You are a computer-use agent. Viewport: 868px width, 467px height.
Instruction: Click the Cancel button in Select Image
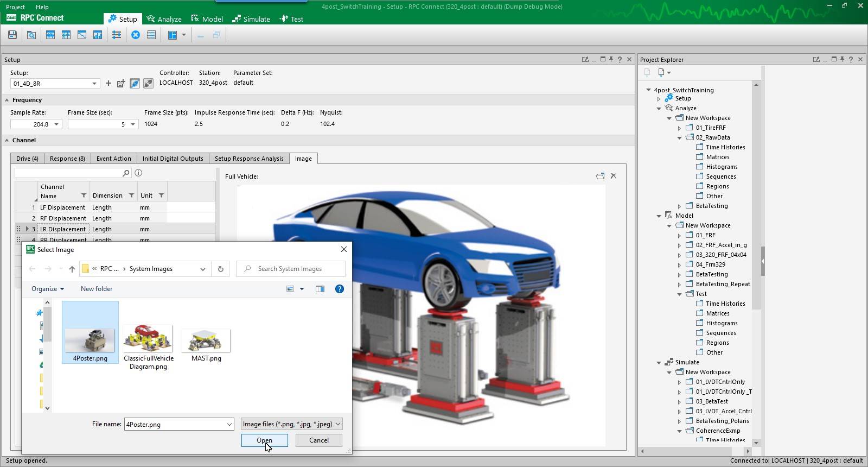coord(318,440)
